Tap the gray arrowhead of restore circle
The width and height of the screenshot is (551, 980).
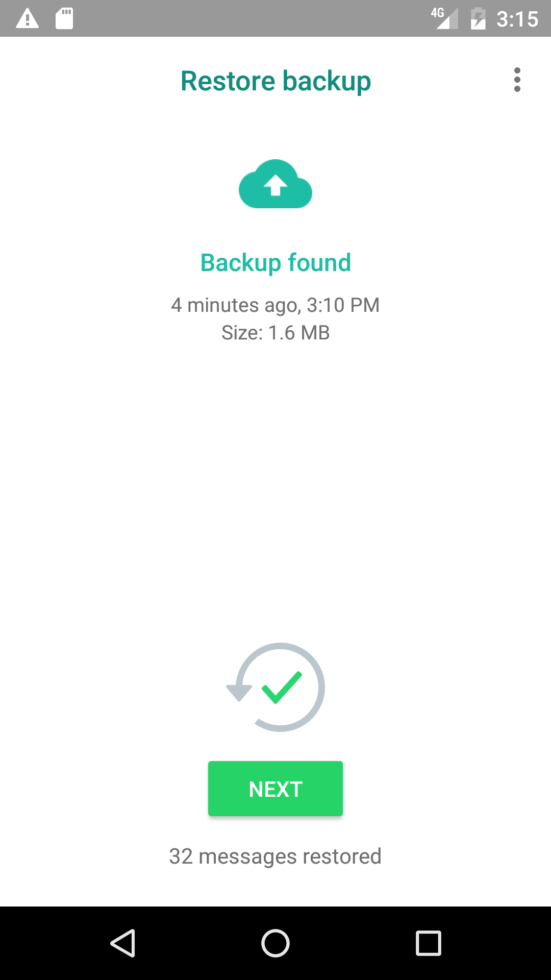(239, 693)
